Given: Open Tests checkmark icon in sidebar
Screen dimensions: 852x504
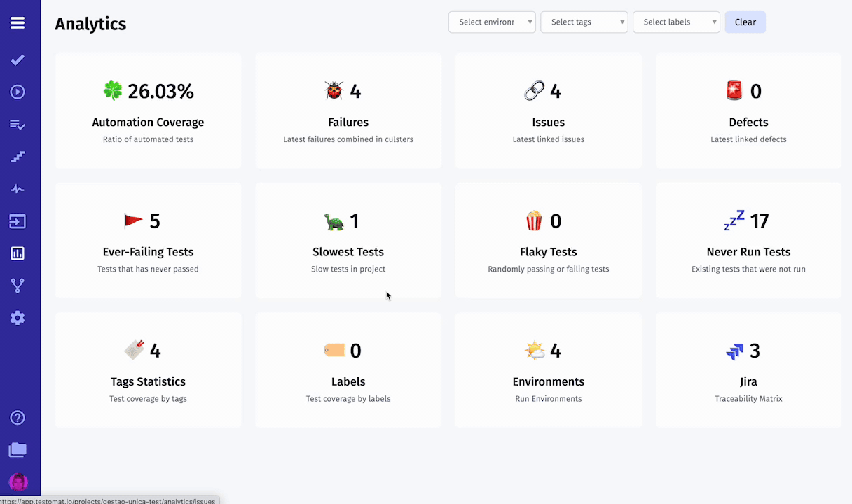Looking at the screenshot, I should 18,60.
